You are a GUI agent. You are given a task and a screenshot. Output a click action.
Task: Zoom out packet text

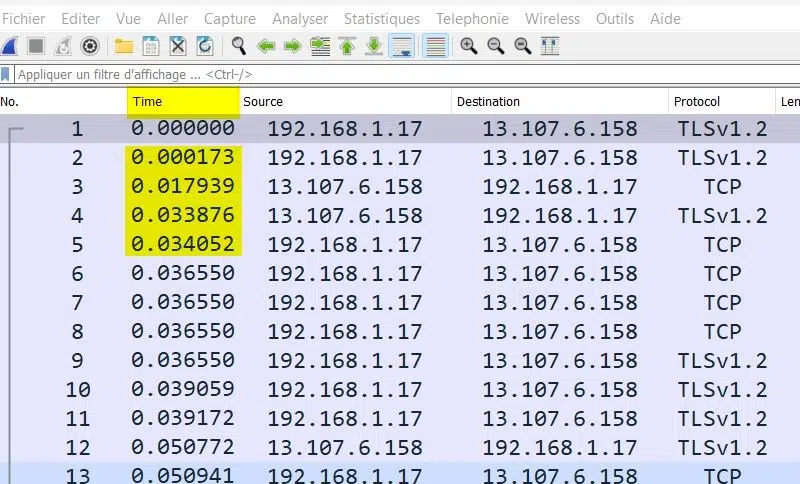495,46
